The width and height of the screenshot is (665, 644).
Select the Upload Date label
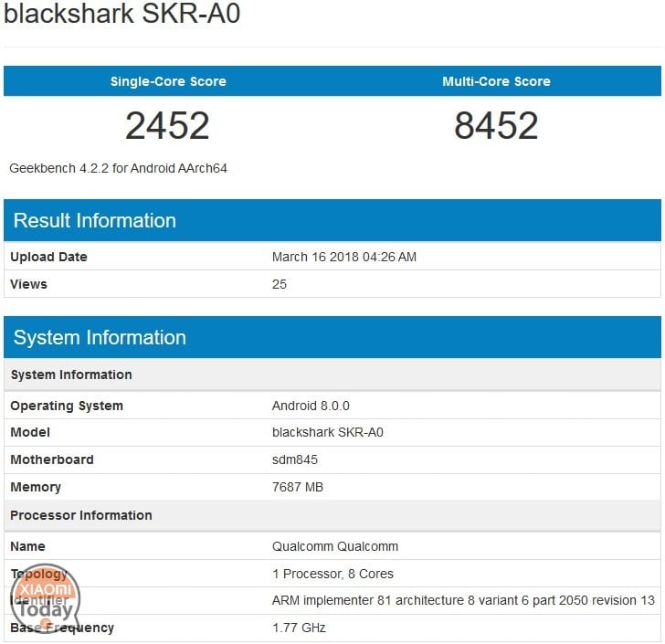click(x=48, y=257)
